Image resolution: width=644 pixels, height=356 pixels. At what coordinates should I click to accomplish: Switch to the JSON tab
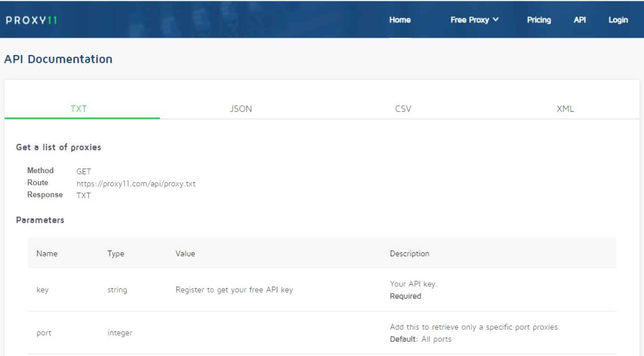(x=241, y=108)
